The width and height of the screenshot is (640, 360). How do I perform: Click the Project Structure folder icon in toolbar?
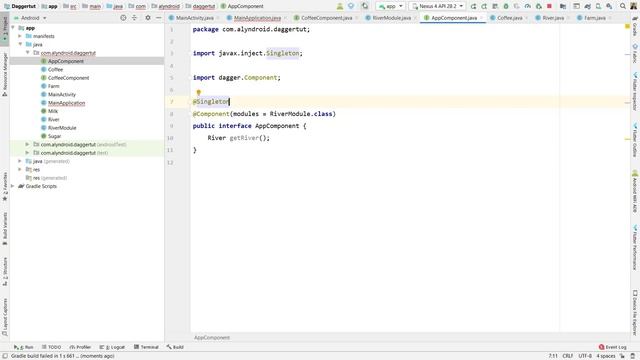(x=563, y=6)
